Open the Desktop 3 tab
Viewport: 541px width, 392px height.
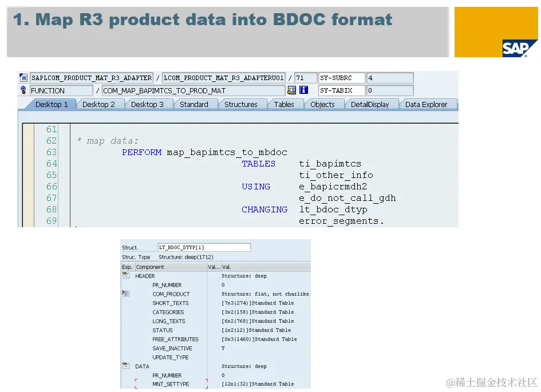tap(147, 105)
